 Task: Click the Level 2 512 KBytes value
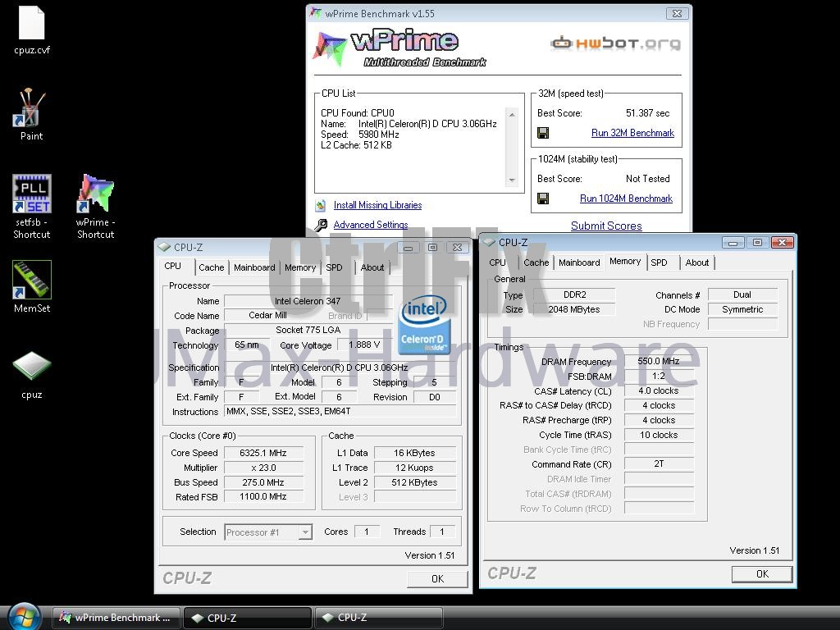[x=414, y=482]
